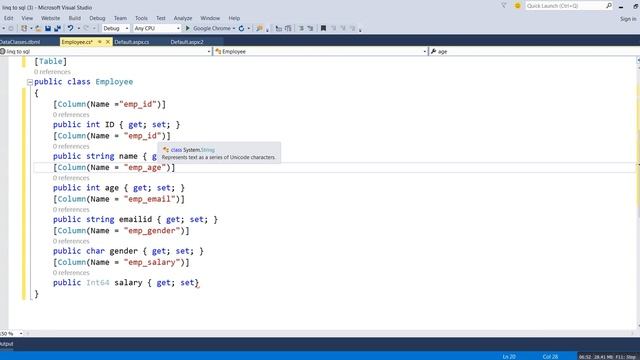Toggle a bookmark with the Bookmark icon

[x=323, y=28]
